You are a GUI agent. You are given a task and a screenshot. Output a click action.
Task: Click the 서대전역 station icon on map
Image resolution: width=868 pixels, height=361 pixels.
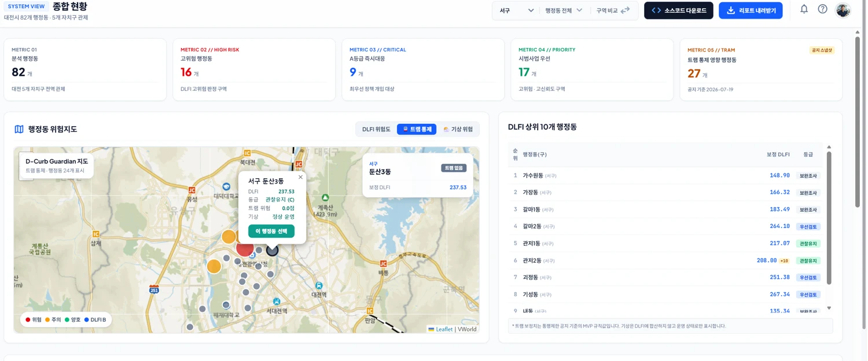277,301
